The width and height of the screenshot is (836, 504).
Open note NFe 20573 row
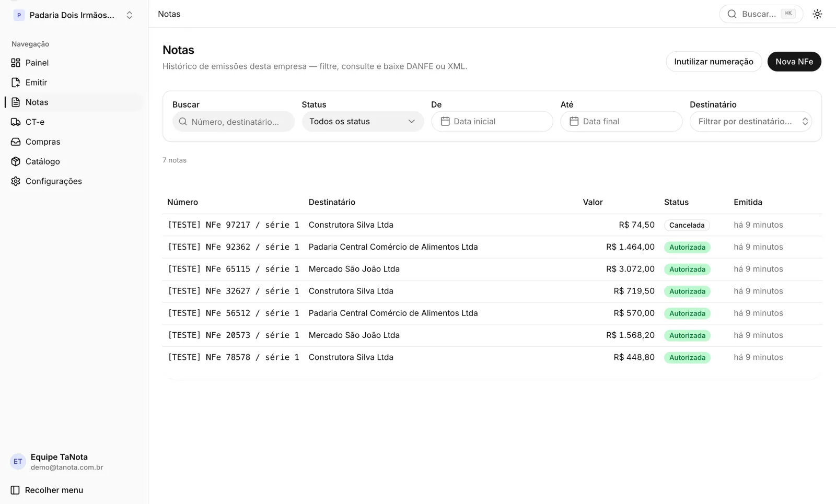tap(492, 335)
